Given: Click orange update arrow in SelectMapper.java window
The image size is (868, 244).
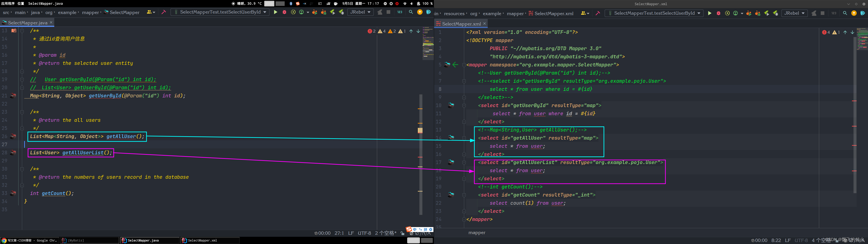Looking at the screenshot, I should [x=420, y=12].
